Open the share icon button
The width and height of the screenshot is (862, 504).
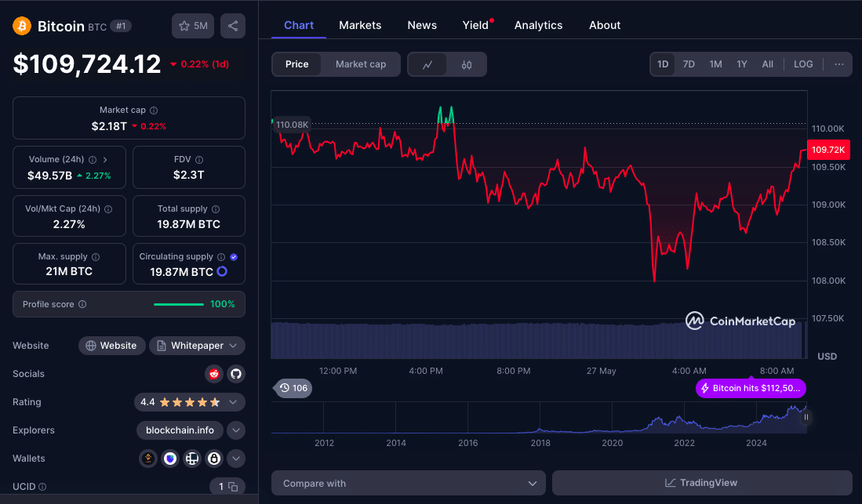[x=233, y=26]
